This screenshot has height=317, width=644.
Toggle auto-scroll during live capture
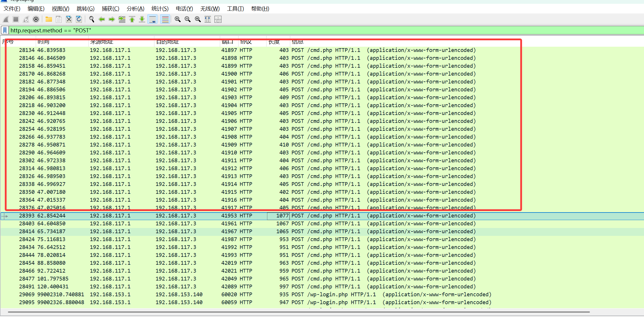153,20
